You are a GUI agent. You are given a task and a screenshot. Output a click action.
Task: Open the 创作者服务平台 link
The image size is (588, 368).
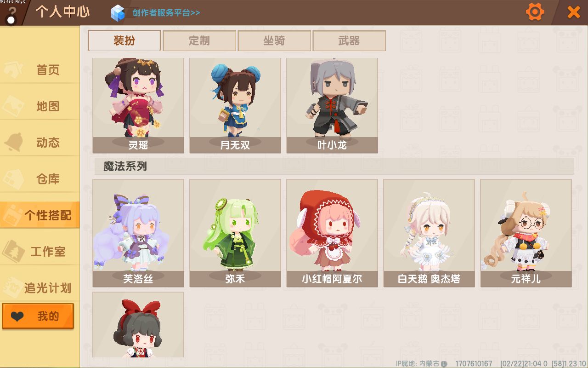[x=166, y=12]
